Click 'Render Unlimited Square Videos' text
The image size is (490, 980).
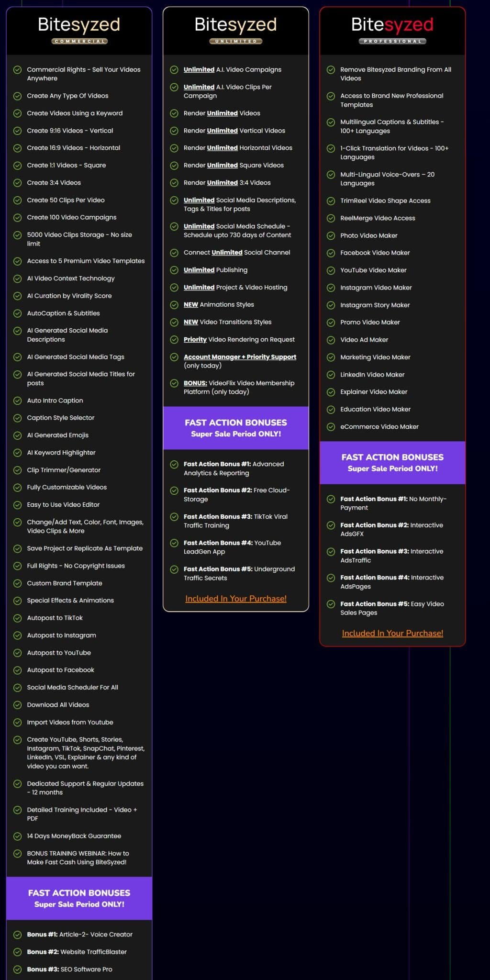point(234,166)
